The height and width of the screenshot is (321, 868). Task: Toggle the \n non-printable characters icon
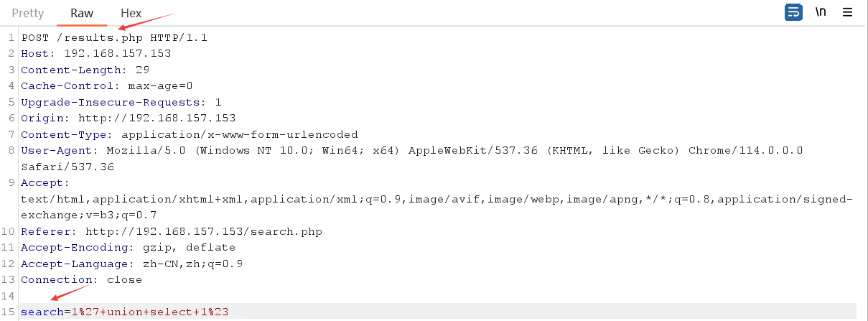(x=821, y=12)
